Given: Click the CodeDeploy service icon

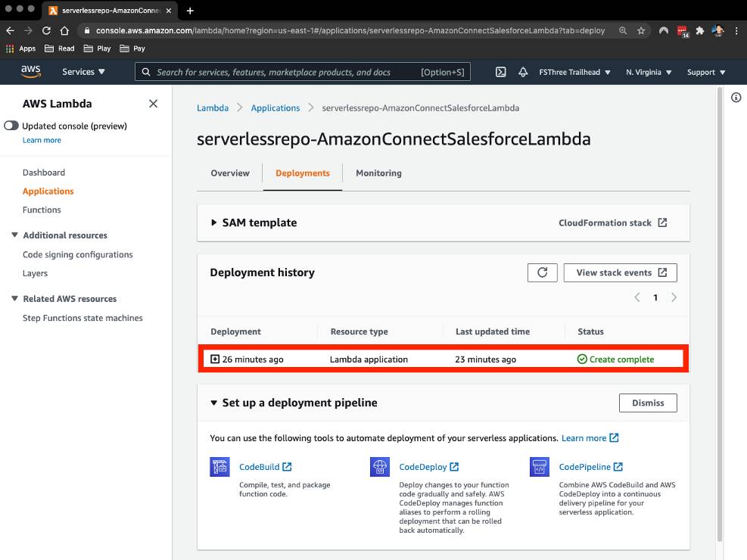Looking at the screenshot, I should tap(380, 467).
